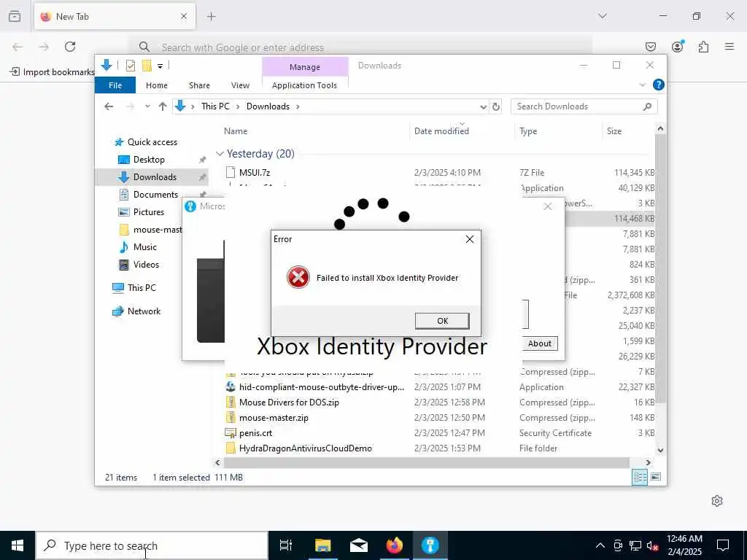This screenshot has height=560, width=747.
Task: Sort by Date modified column
Action: pyautogui.click(x=441, y=131)
